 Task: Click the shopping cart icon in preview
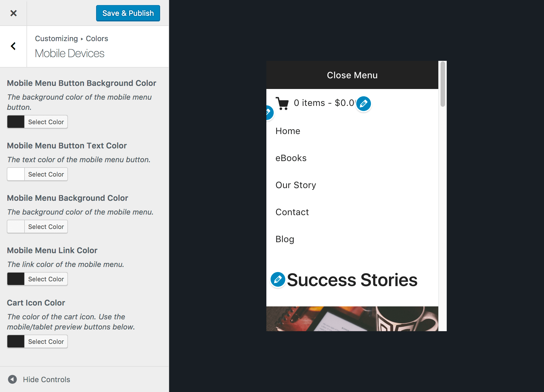pyautogui.click(x=282, y=103)
